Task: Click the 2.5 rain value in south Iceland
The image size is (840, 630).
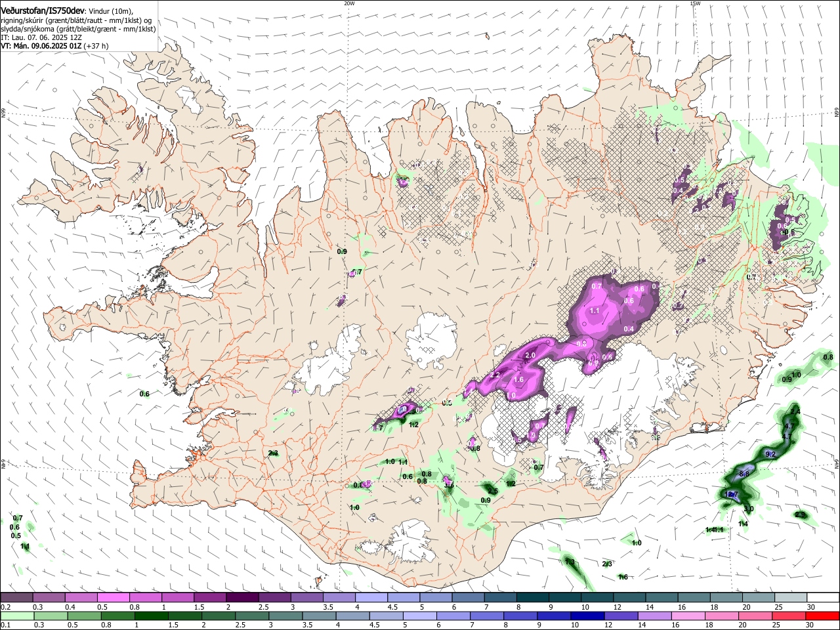Action: 493,491
